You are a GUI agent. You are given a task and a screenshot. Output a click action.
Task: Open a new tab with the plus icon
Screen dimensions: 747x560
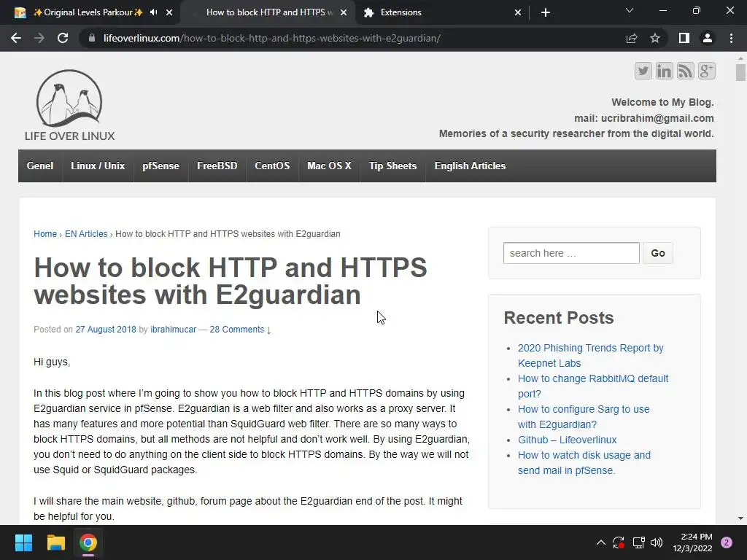(546, 12)
